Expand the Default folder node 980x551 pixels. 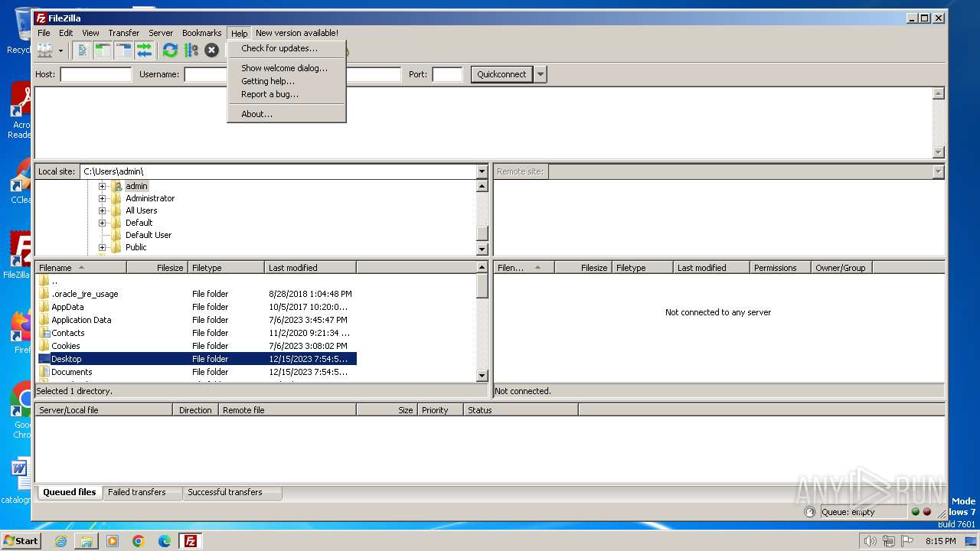102,223
